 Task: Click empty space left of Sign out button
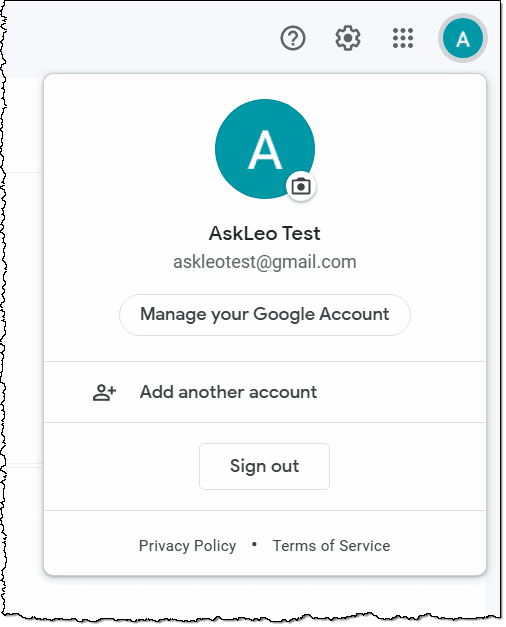[x=122, y=466]
